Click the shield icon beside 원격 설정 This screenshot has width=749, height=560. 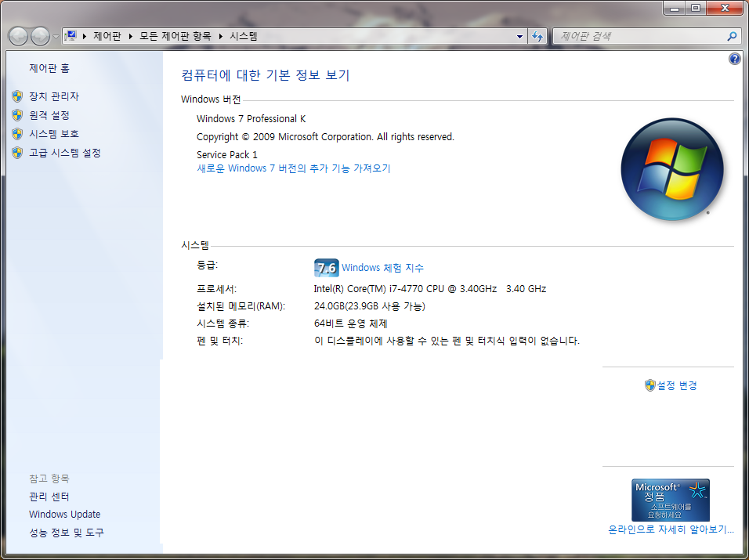(x=17, y=115)
